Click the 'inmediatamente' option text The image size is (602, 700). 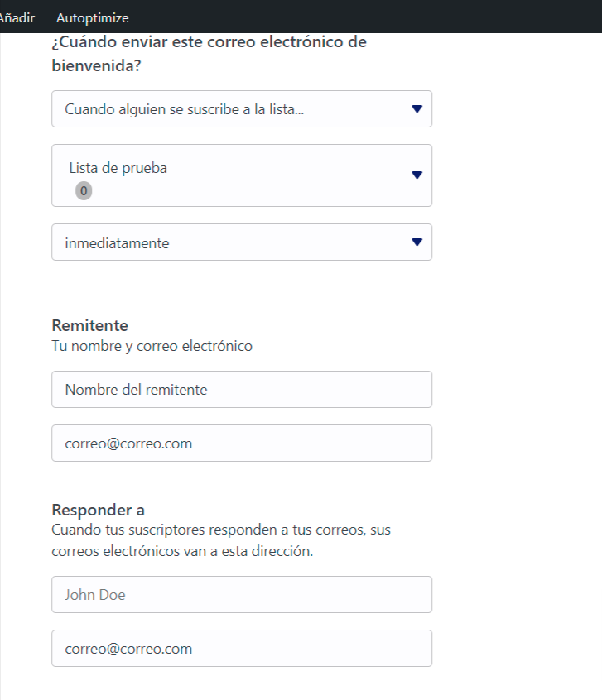117,243
